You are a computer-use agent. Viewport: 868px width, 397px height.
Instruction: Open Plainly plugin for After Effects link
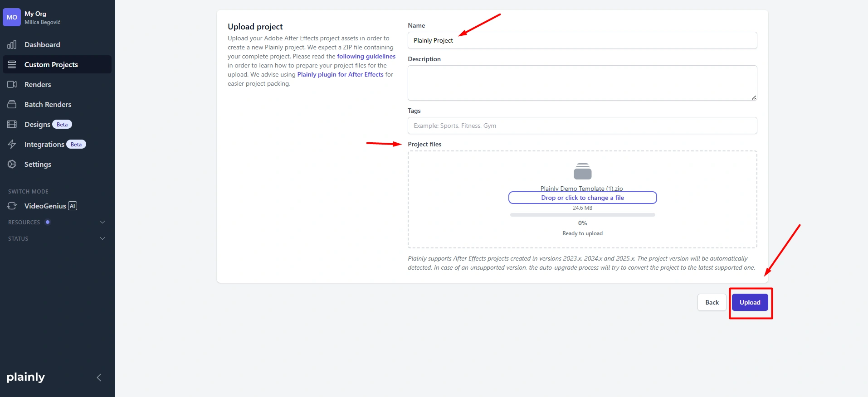tap(340, 74)
